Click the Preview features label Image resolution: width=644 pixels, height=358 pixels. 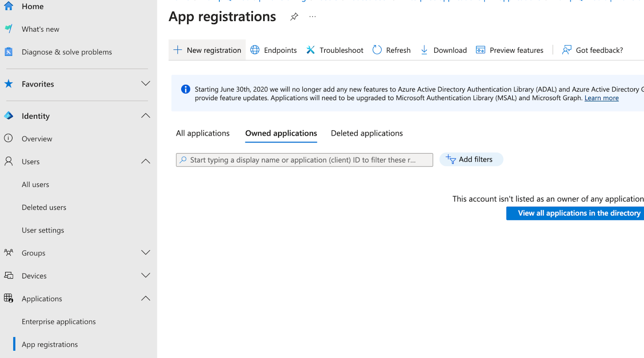pyautogui.click(x=516, y=50)
